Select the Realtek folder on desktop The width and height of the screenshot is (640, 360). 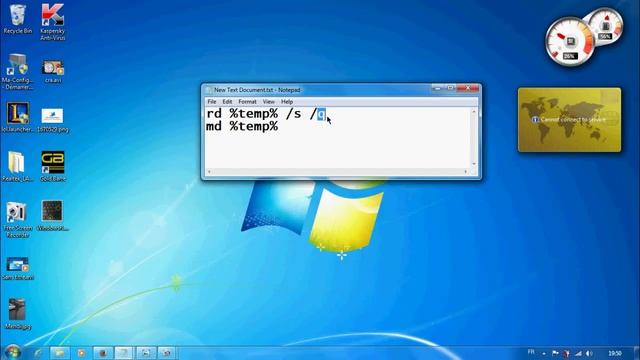[17, 167]
